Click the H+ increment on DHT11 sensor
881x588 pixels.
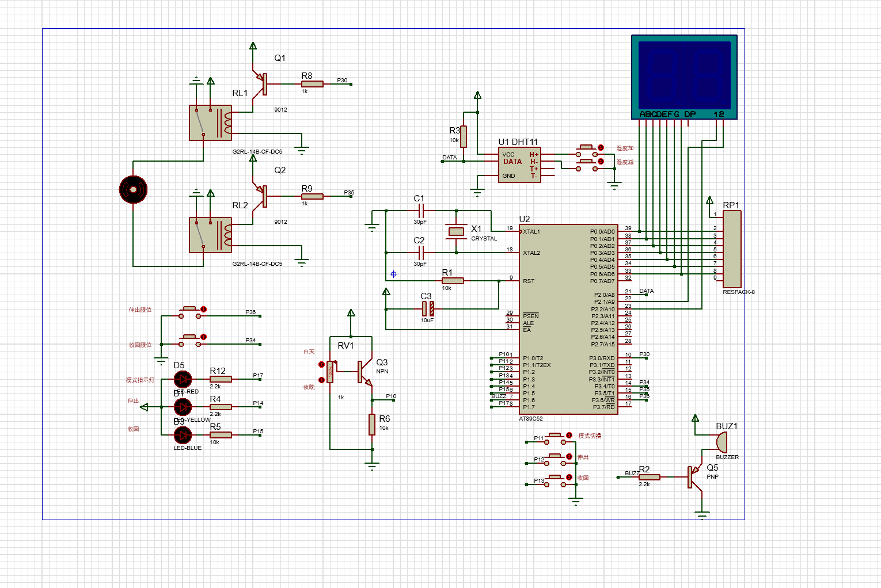(x=534, y=155)
